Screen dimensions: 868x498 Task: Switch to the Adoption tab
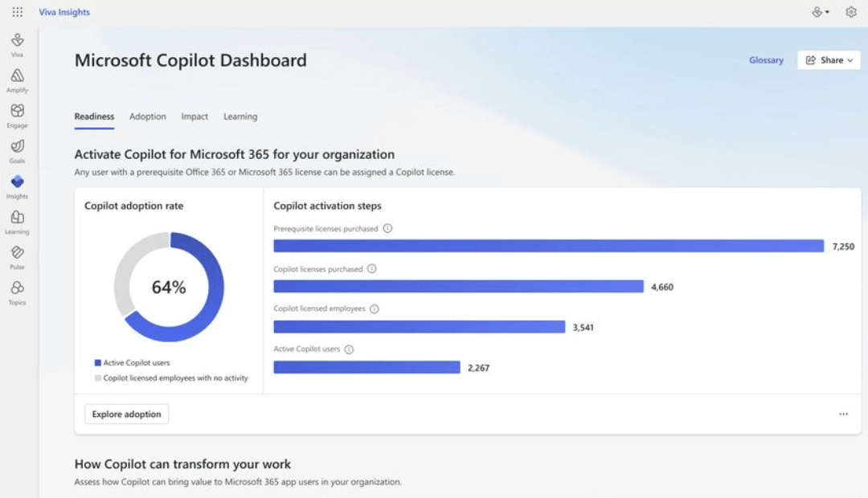pos(147,116)
